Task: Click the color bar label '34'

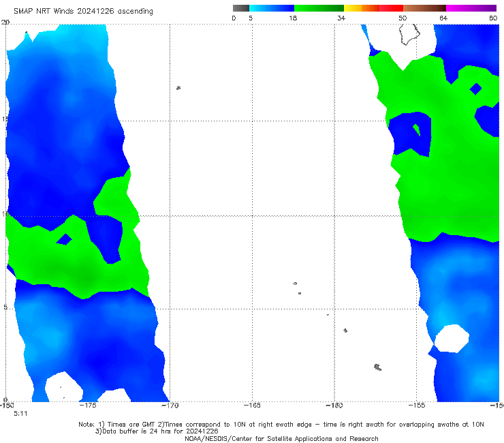Action: [341, 18]
